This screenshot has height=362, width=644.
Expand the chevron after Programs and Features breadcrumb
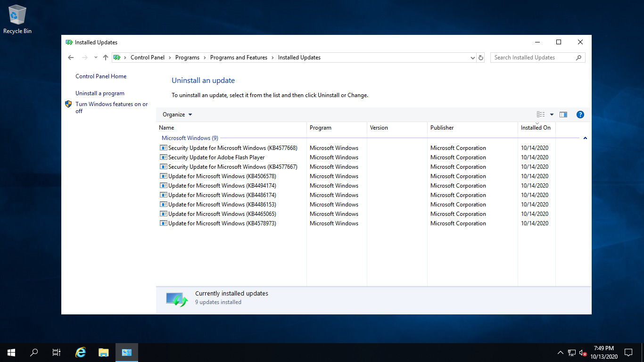tap(273, 58)
